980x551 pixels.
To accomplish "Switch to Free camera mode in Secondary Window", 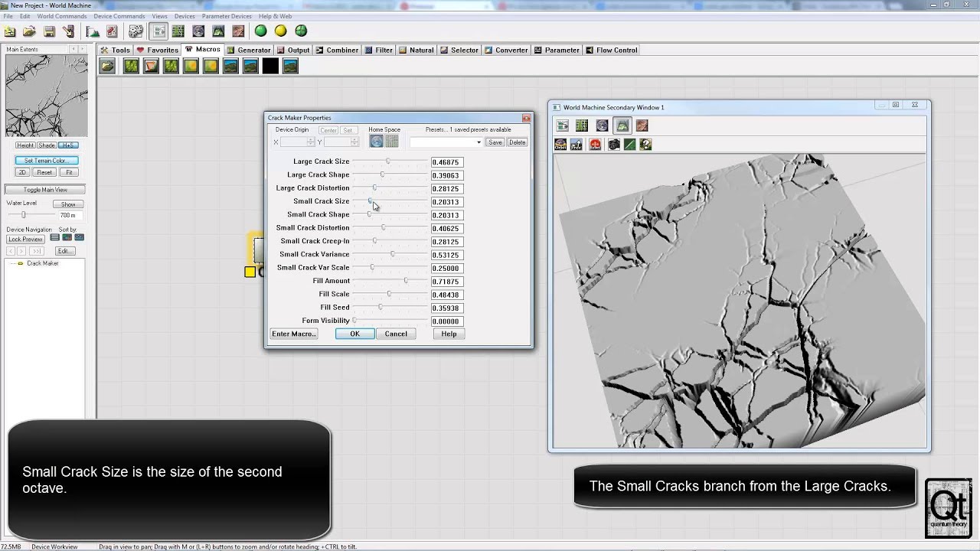I will [577, 144].
